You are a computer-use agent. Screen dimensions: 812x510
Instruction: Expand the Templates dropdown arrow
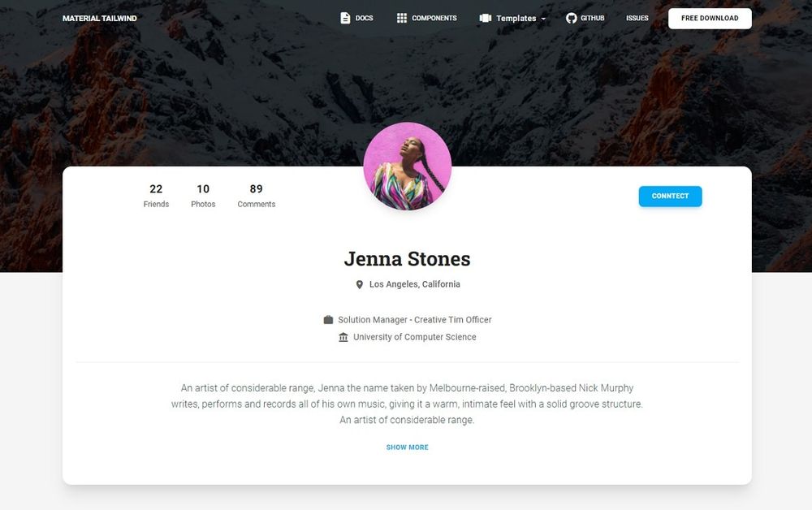543,19
